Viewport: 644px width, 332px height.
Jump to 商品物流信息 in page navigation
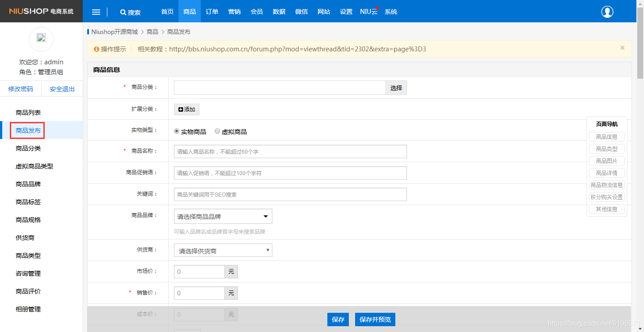607,185
